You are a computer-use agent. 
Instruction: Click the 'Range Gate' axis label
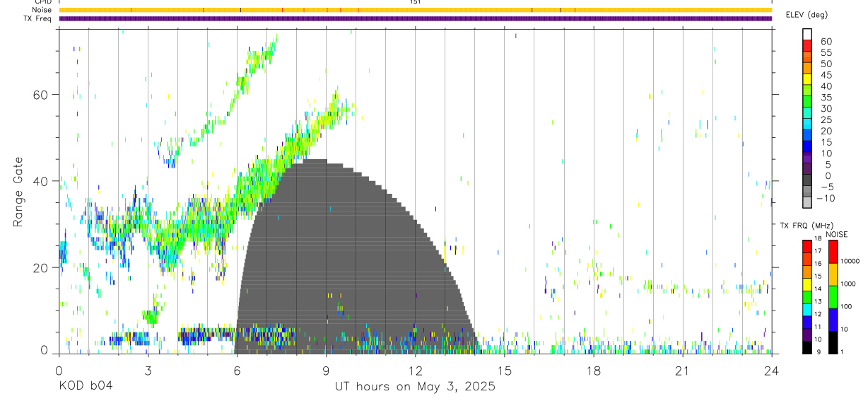click(x=18, y=191)
